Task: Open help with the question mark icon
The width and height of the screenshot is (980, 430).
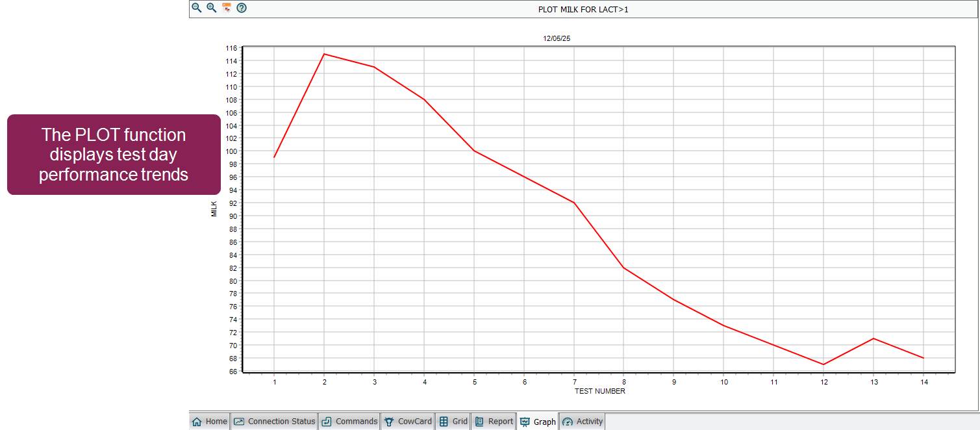Action: point(242,8)
